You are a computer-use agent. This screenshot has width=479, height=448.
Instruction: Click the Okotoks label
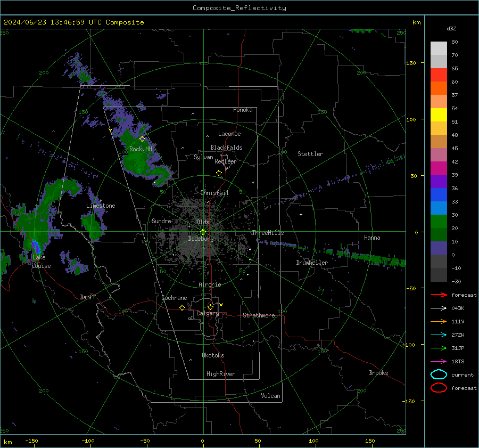[x=213, y=355]
